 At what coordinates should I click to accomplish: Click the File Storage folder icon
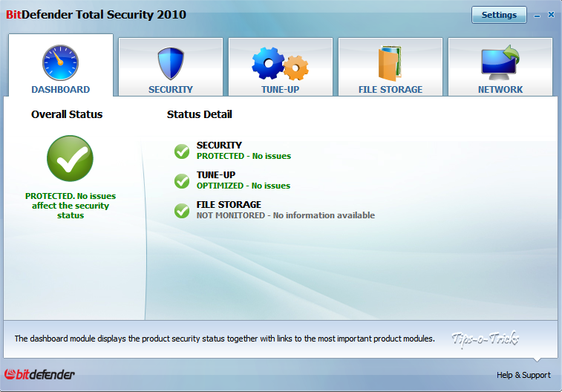(x=390, y=63)
